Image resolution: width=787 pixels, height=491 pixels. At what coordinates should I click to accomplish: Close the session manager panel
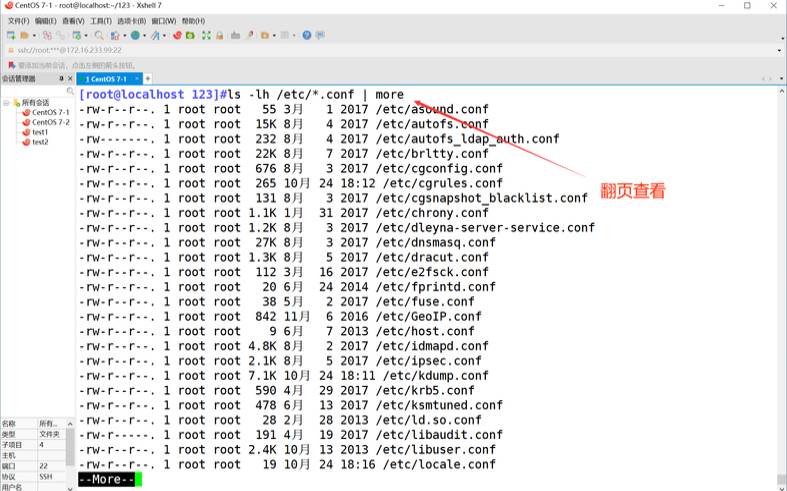point(70,79)
